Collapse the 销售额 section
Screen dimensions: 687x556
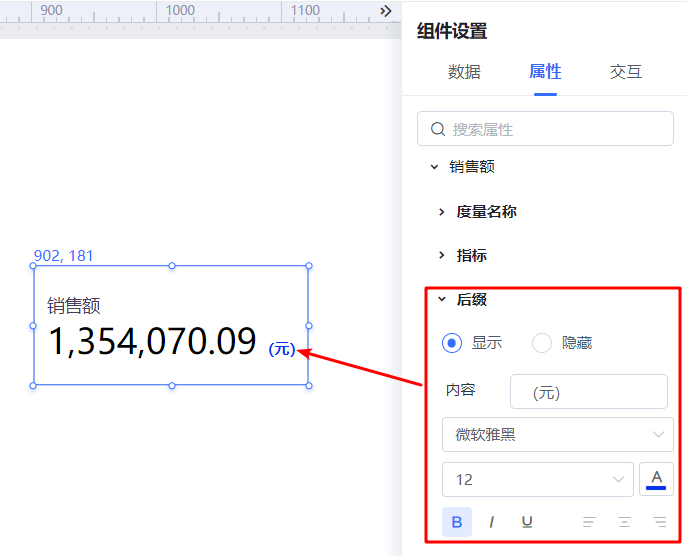434,166
